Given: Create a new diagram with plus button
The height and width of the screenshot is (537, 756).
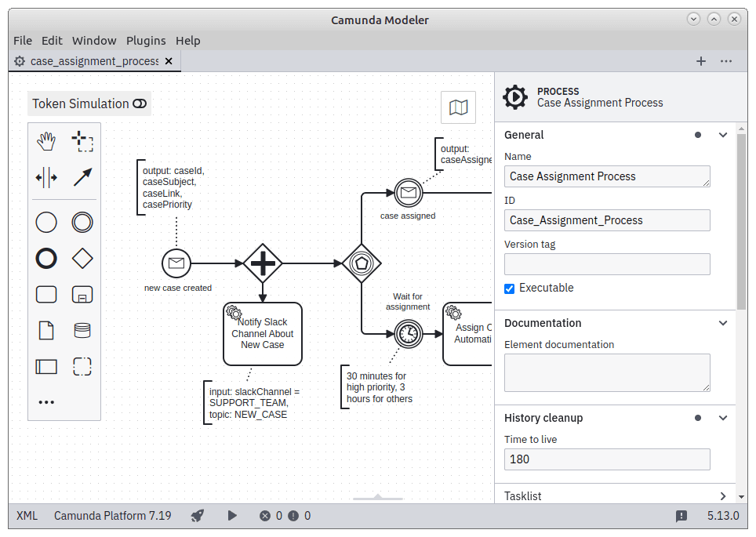Looking at the screenshot, I should pyautogui.click(x=701, y=61).
